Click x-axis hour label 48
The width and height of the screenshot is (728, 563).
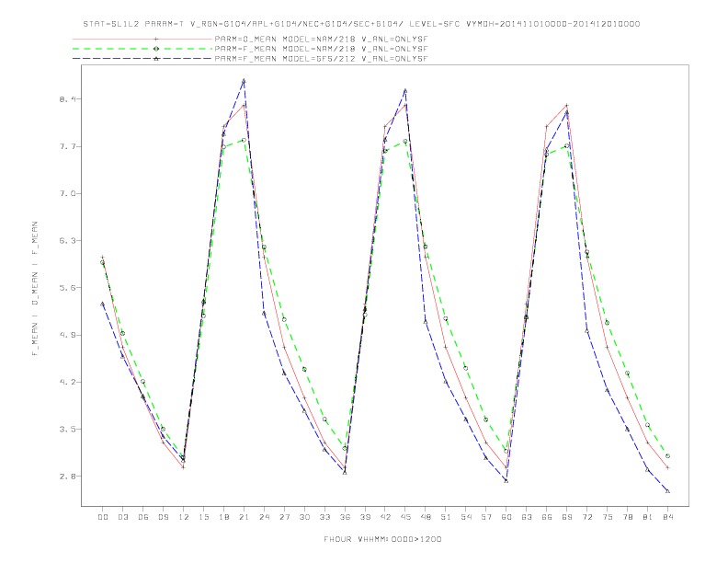coord(426,517)
